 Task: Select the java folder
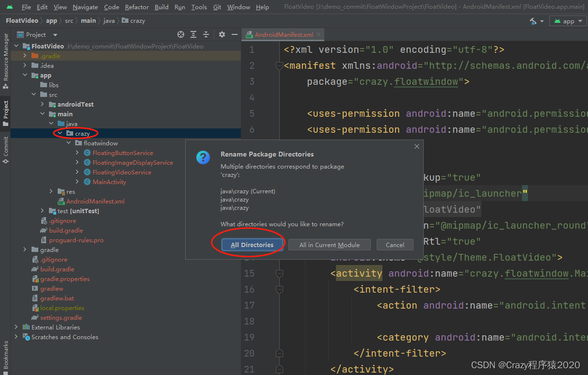point(71,124)
